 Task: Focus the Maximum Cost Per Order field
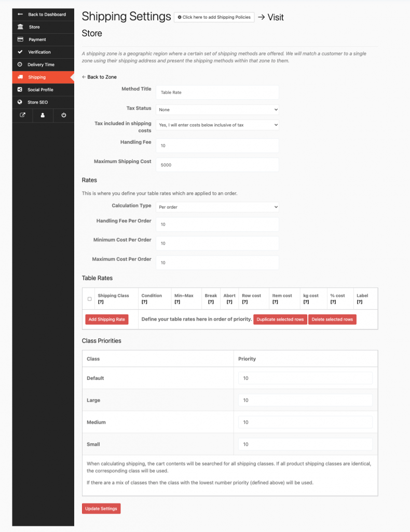pos(217,262)
